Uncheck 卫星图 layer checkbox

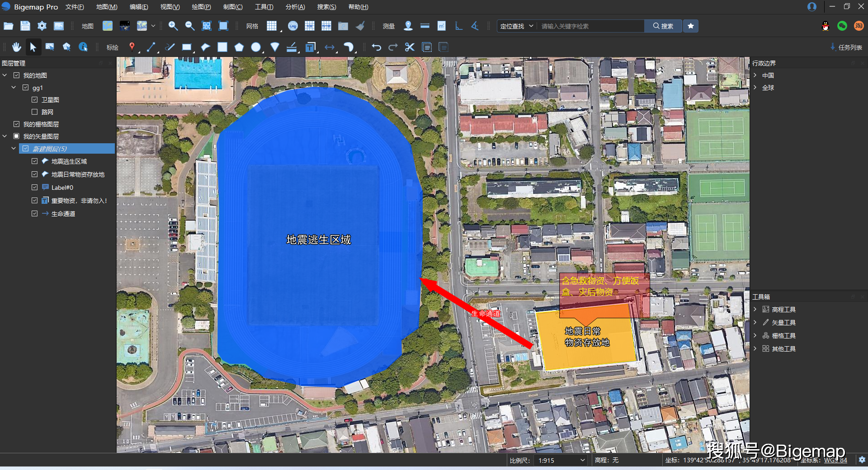pos(34,100)
